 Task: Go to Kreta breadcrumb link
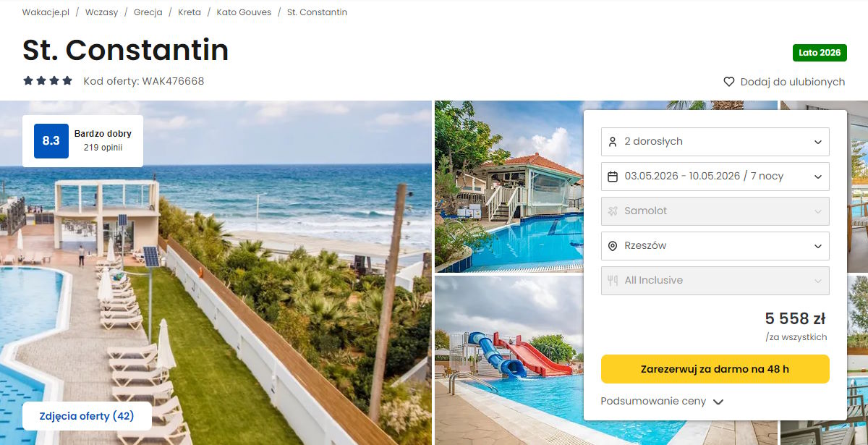(x=190, y=12)
